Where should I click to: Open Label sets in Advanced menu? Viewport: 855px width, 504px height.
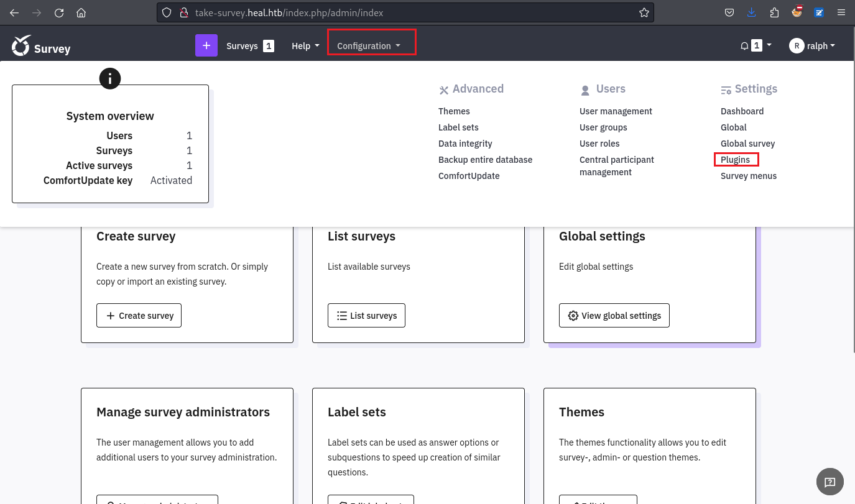458,127
